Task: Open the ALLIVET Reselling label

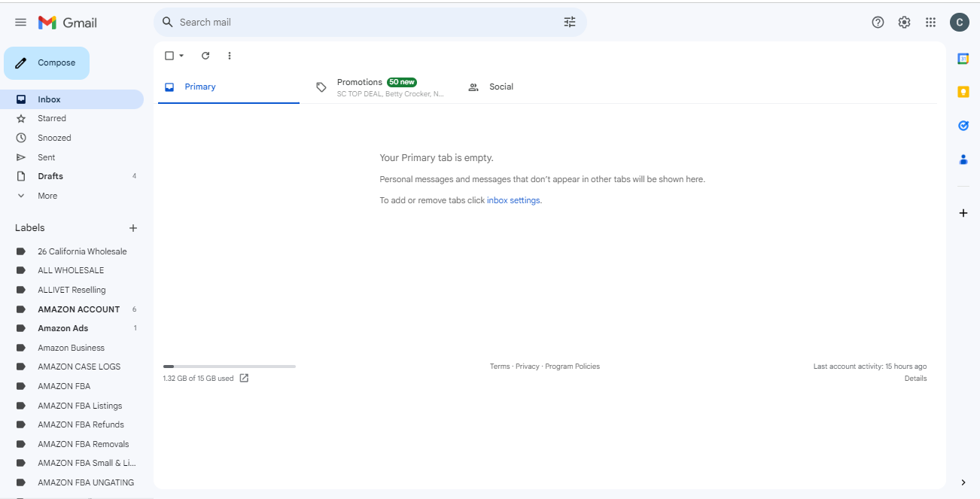Action: click(x=72, y=290)
